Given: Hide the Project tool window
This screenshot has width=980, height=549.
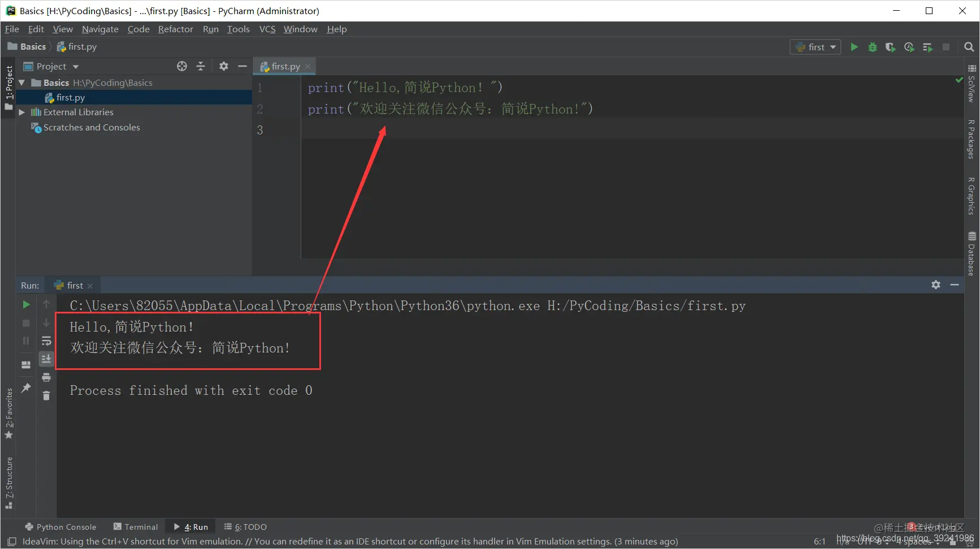Looking at the screenshot, I should [x=242, y=66].
